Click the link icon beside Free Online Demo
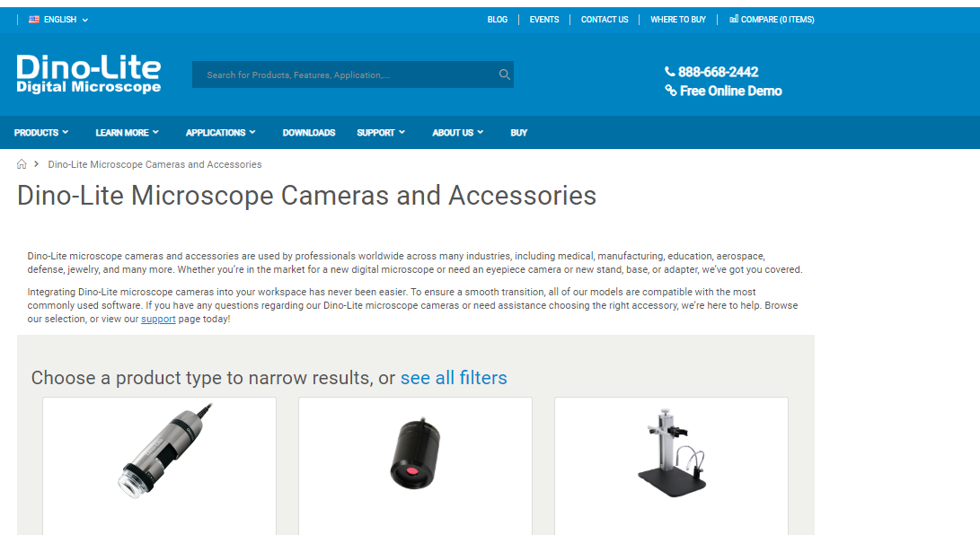Image resolution: width=980 pixels, height=535 pixels. click(671, 91)
